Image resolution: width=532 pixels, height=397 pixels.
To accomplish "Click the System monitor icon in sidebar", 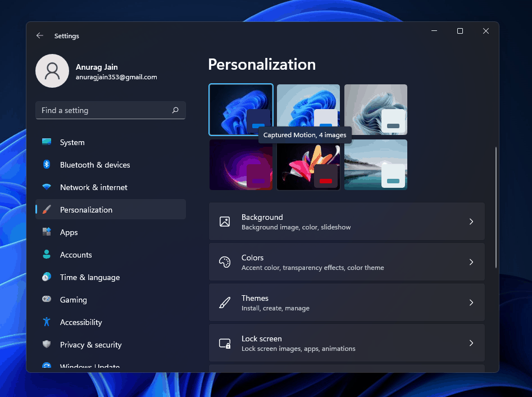I will point(47,142).
